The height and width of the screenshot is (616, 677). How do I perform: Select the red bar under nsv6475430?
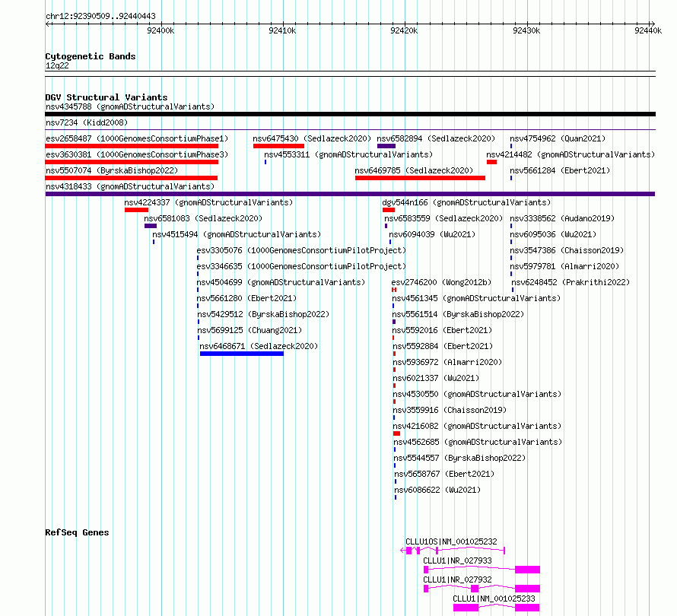(279, 146)
